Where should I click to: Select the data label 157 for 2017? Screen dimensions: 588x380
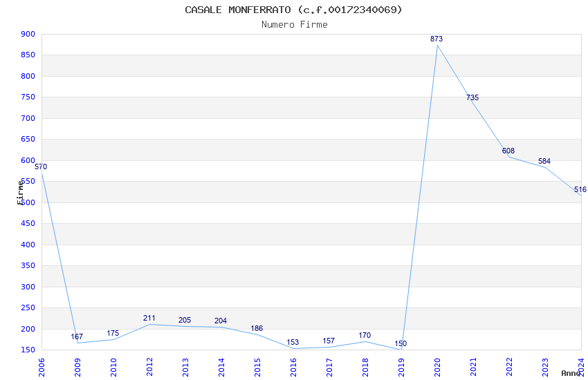point(329,341)
